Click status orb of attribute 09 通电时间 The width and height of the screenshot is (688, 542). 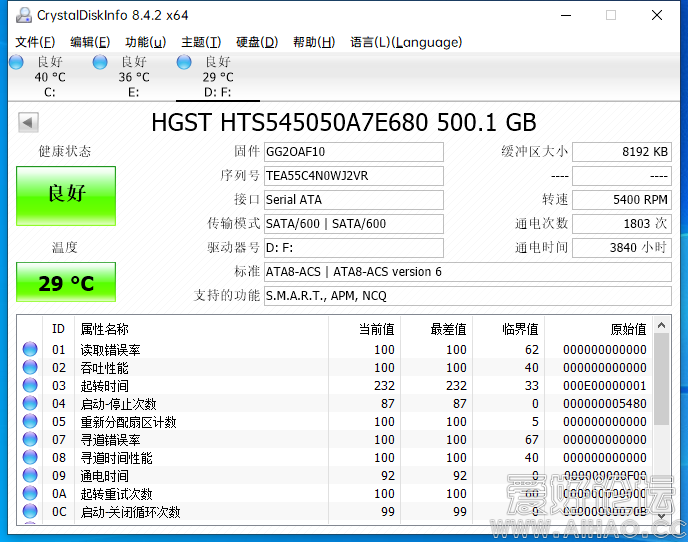click(30, 475)
